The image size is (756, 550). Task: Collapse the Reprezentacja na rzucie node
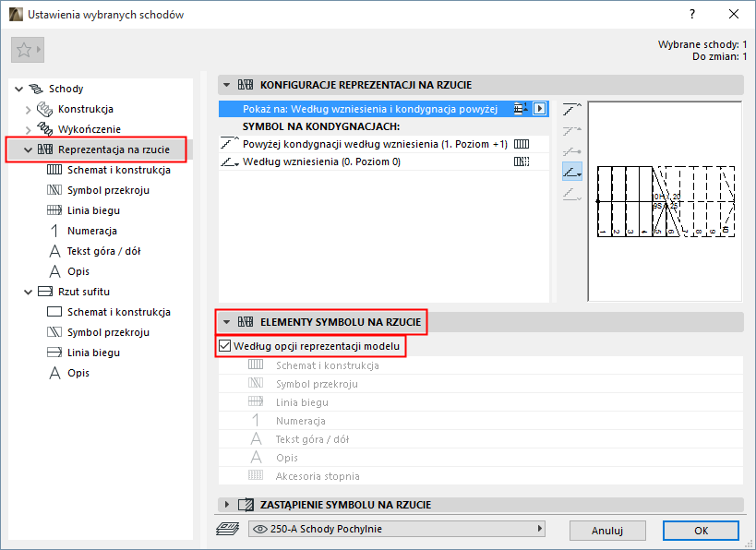pyautogui.click(x=28, y=149)
